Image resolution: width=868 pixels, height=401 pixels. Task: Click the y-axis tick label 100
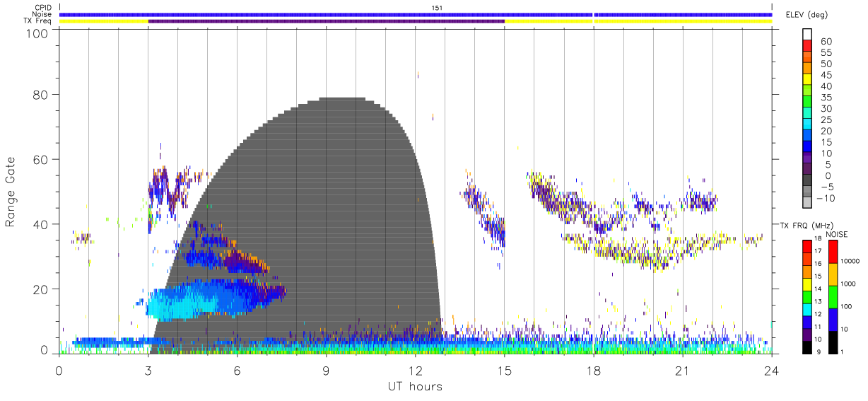tap(37, 33)
